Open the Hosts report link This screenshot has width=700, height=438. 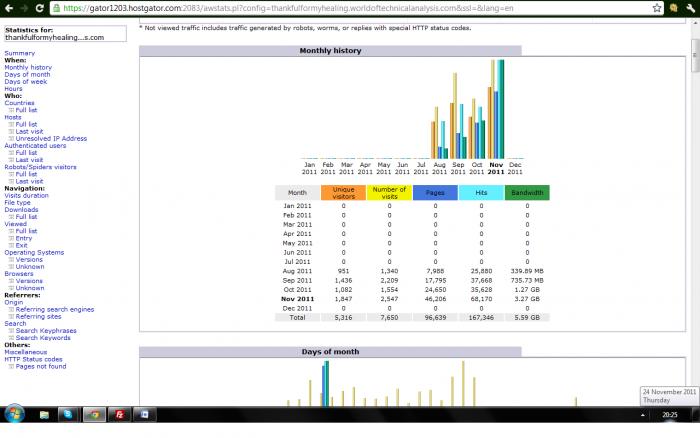tap(13, 117)
